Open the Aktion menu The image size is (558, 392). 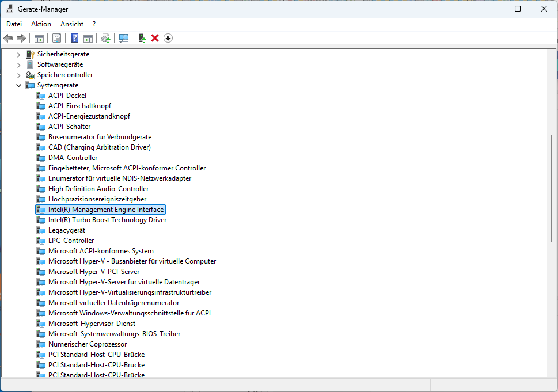pyautogui.click(x=40, y=24)
